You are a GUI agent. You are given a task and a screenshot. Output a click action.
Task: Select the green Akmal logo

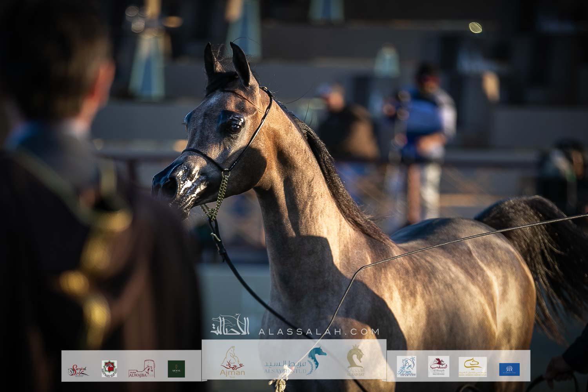[176, 369]
